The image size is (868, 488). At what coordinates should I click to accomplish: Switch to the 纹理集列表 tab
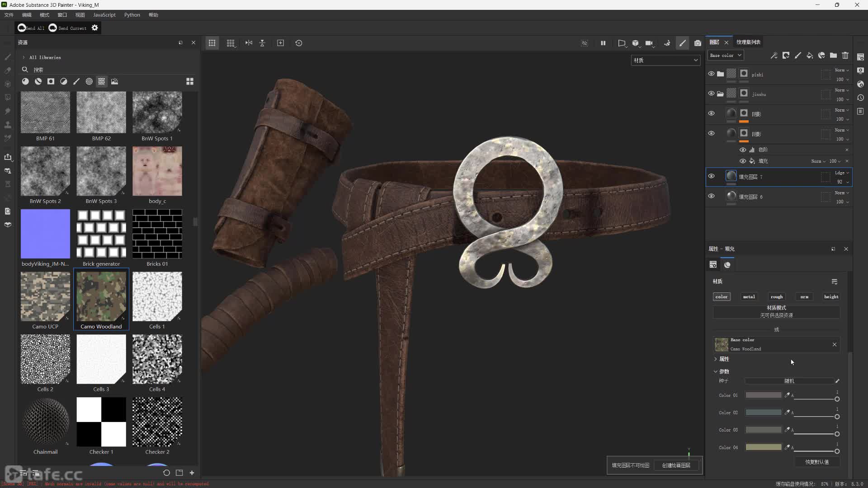pyautogui.click(x=748, y=42)
